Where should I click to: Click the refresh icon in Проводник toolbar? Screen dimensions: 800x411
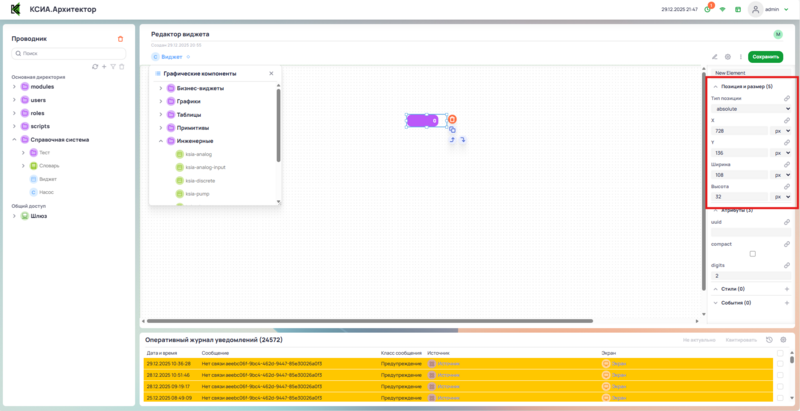point(95,66)
